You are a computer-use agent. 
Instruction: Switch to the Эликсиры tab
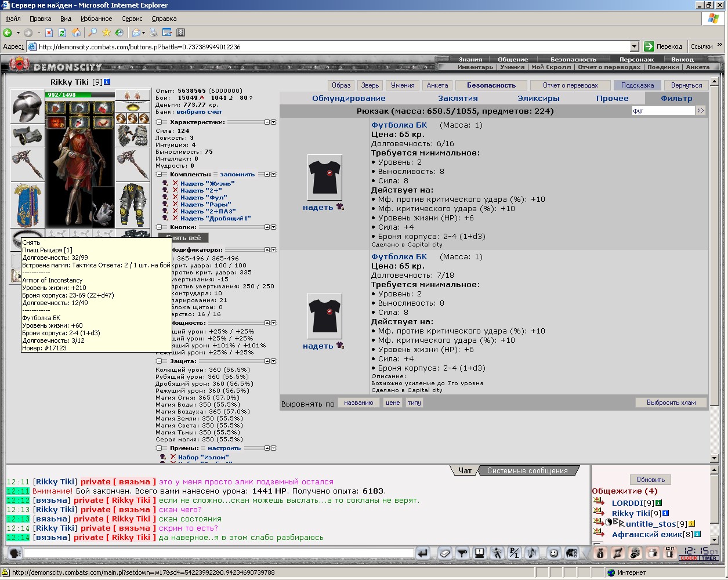point(538,98)
